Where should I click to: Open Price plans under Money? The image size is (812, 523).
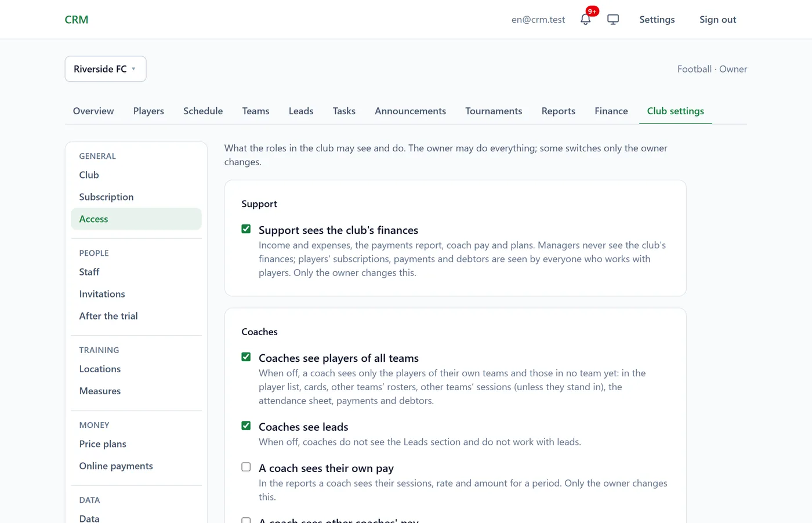click(x=136, y=444)
